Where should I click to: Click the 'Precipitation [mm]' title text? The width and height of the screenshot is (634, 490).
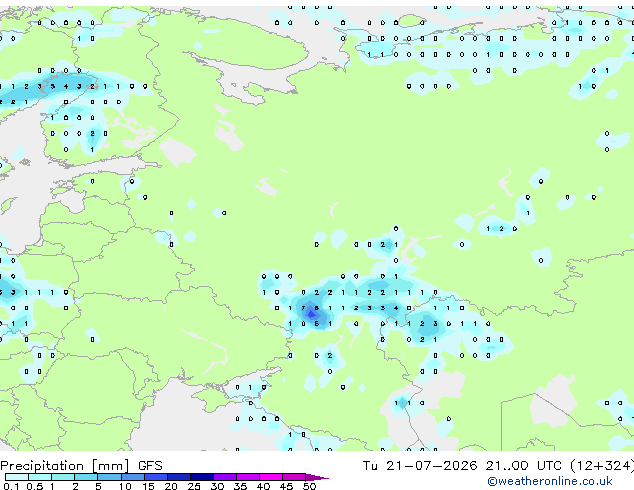(x=65, y=466)
